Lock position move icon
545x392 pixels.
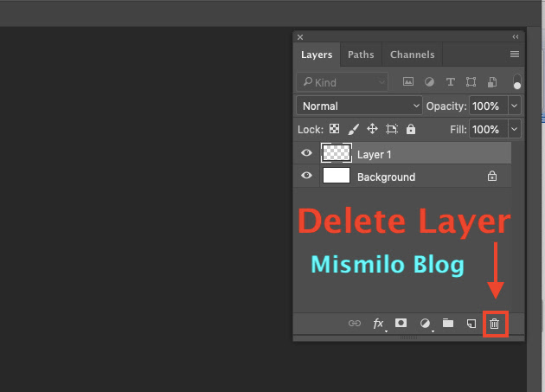click(372, 129)
